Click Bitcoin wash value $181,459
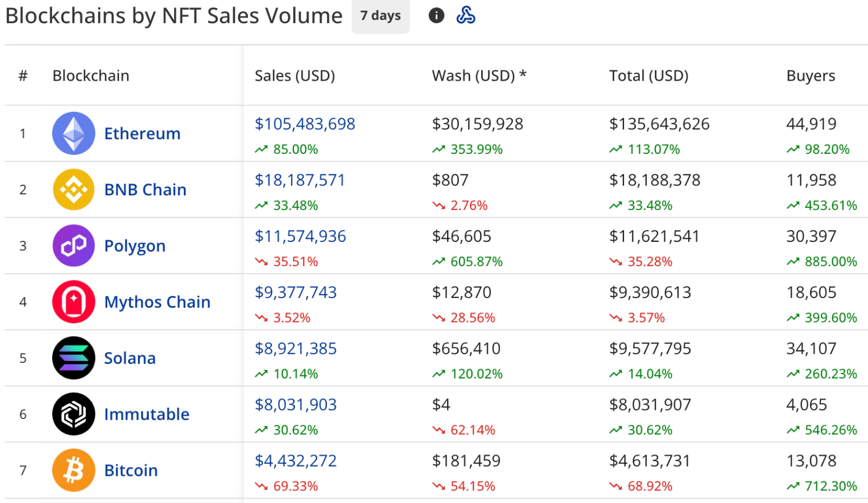The height and width of the screenshot is (503, 868). click(466, 461)
